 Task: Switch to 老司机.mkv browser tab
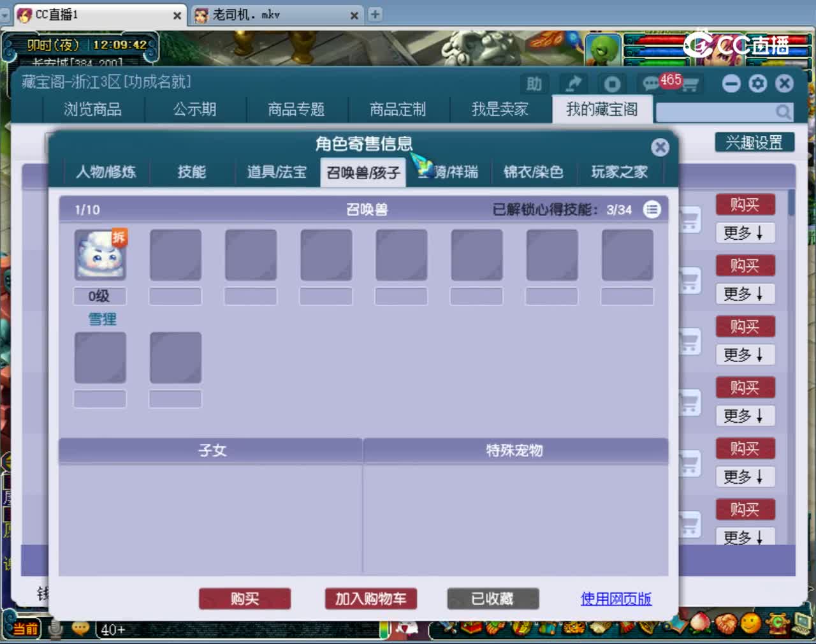click(277, 15)
